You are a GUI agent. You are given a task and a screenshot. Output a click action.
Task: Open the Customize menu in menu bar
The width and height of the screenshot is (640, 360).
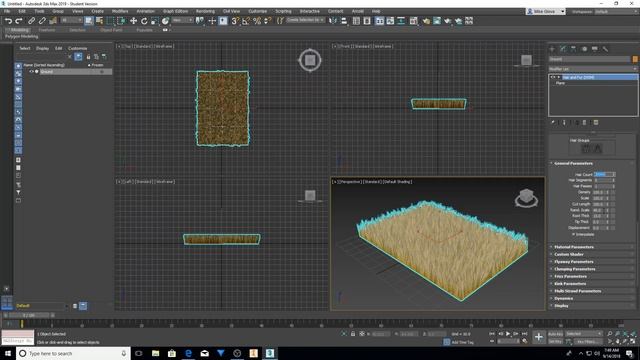pos(258,11)
